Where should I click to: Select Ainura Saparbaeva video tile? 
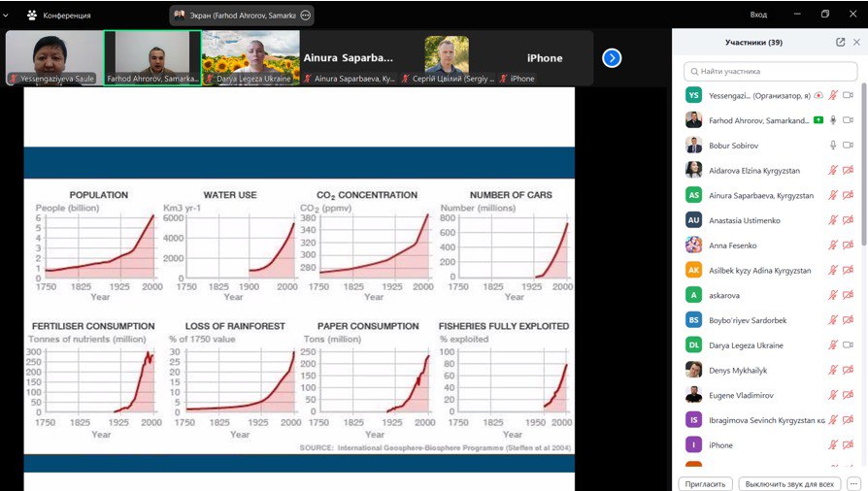coord(349,57)
